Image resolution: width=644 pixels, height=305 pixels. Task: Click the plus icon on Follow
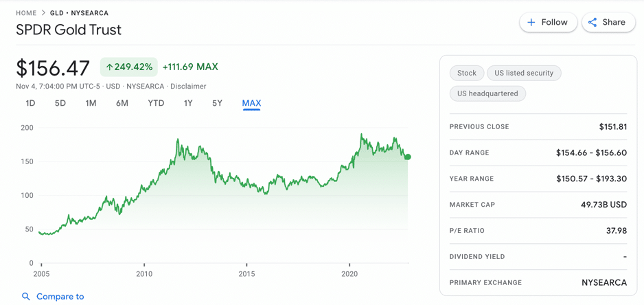tap(531, 23)
